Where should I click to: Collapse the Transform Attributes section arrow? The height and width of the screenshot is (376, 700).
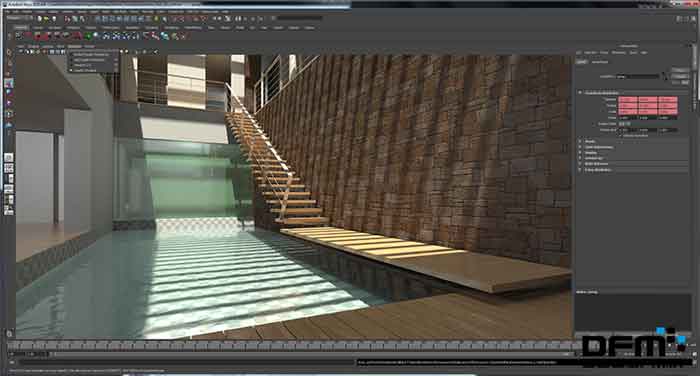(580, 92)
